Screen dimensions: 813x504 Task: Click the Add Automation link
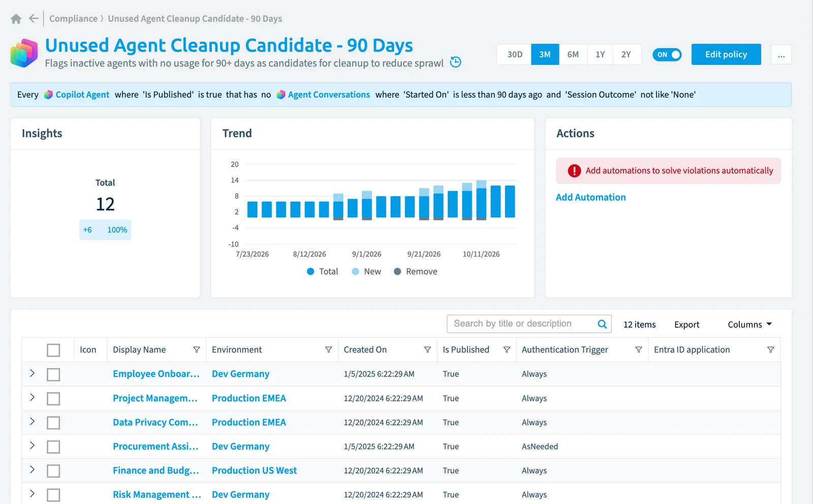point(590,197)
